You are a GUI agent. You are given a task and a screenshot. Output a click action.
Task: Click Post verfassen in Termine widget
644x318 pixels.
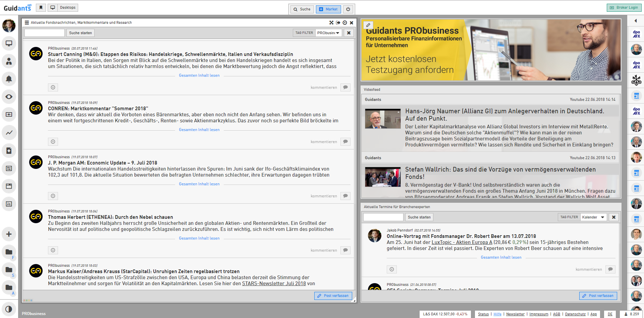[598, 296]
